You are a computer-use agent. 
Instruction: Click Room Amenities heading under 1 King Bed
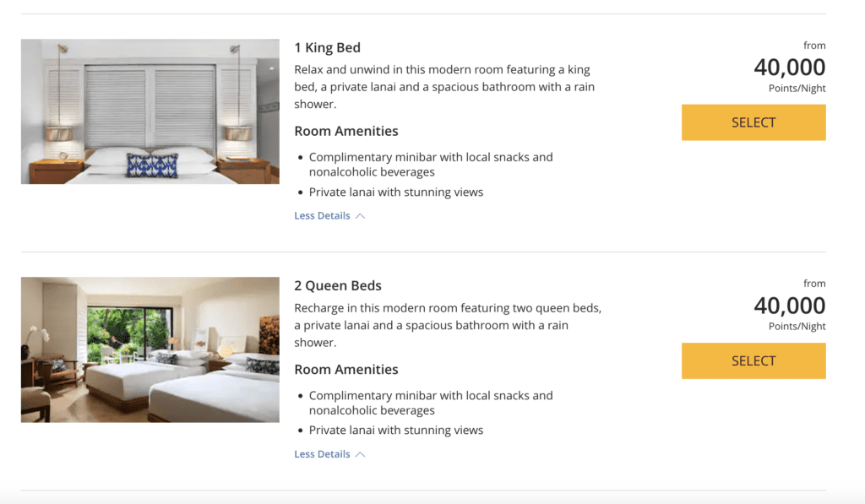pos(345,132)
